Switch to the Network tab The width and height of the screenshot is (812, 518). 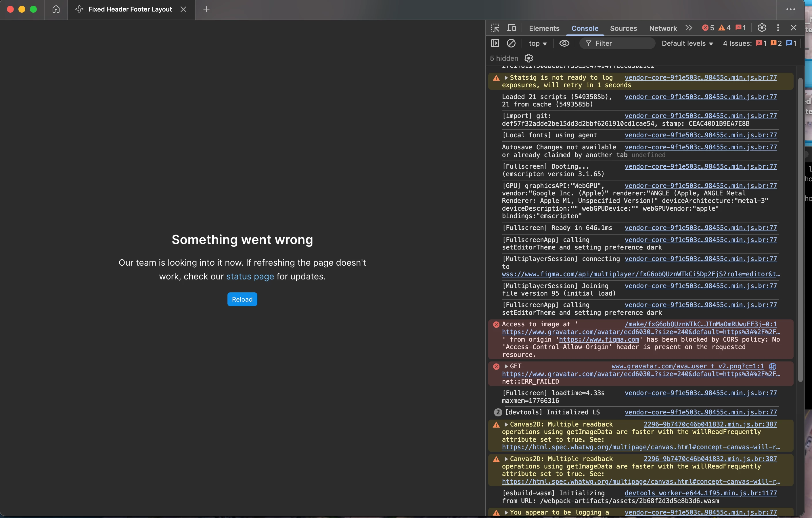[x=662, y=28]
